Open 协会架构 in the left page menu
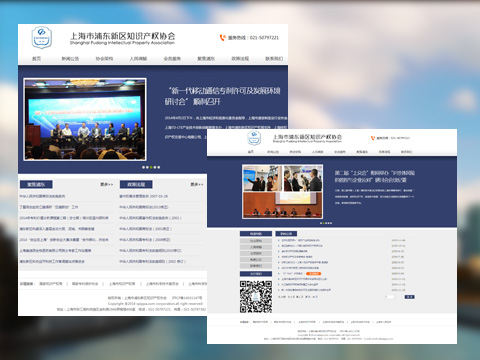The height and width of the screenshot is (360, 480). [104, 59]
